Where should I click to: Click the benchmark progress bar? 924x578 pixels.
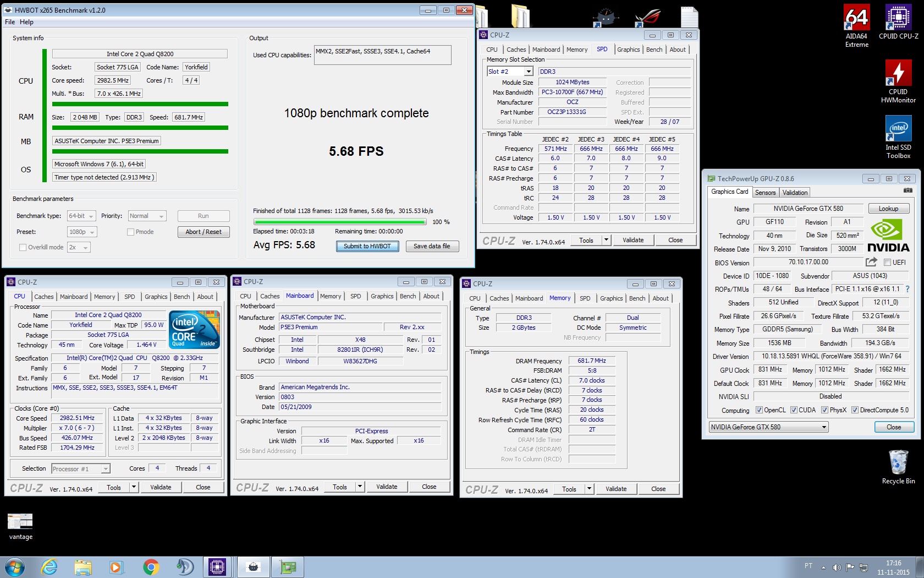339,222
